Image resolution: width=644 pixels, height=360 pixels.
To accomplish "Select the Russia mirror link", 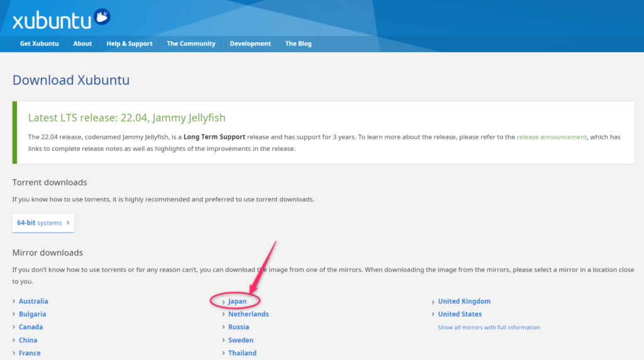I will coord(238,327).
